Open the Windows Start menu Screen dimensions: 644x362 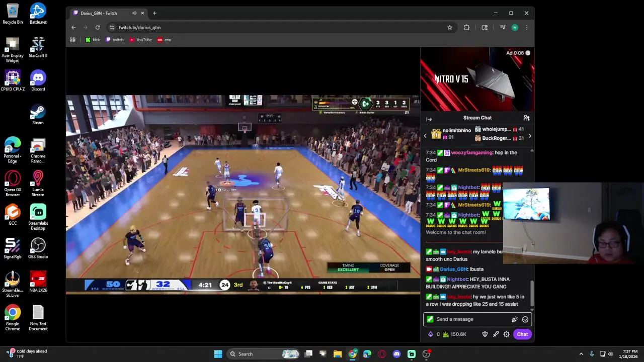point(218,354)
